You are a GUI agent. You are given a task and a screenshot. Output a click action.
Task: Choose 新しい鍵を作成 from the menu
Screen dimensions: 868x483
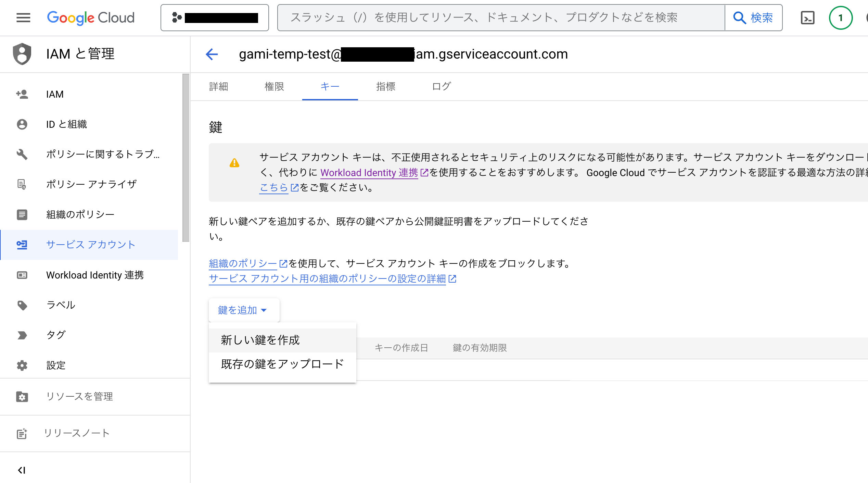pos(282,340)
